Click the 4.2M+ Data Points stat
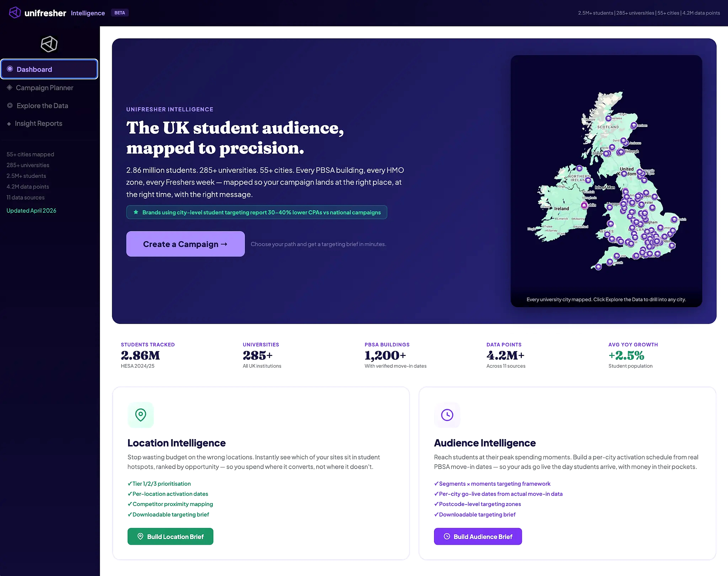This screenshot has height=576, width=728. (x=506, y=355)
